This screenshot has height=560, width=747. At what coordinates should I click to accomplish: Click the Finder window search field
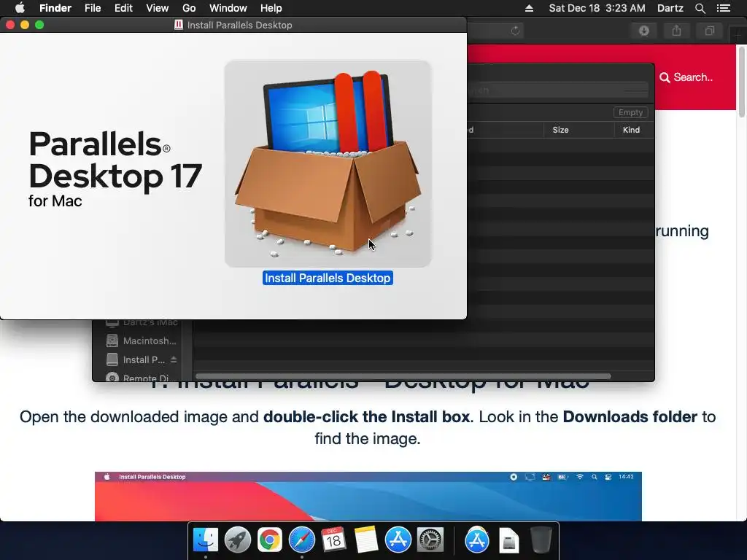[x=557, y=90]
